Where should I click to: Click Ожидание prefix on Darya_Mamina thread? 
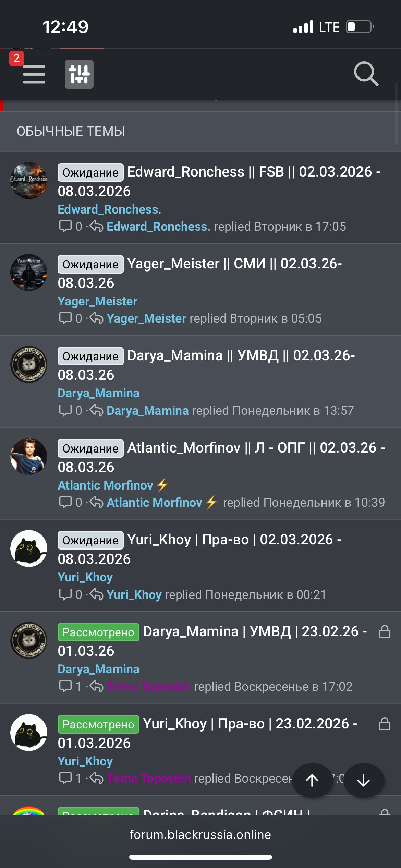(x=90, y=356)
